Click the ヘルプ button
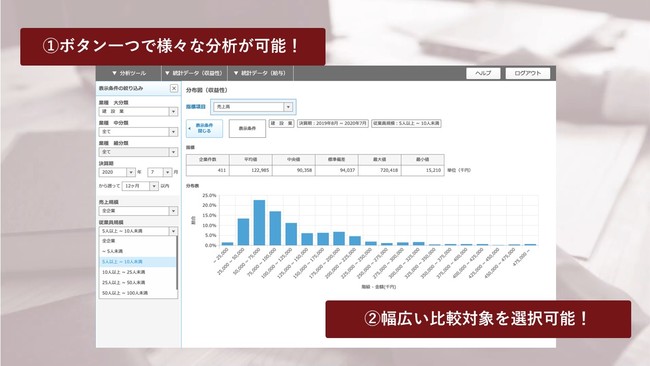650x366 pixels. [483, 73]
